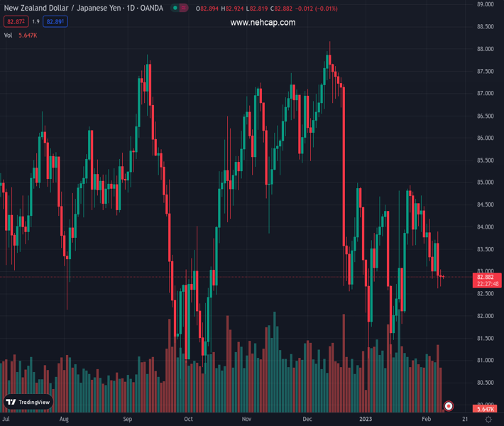Click the TradingView logo badge
The width and height of the screenshot is (504, 426).
[x=28, y=402]
